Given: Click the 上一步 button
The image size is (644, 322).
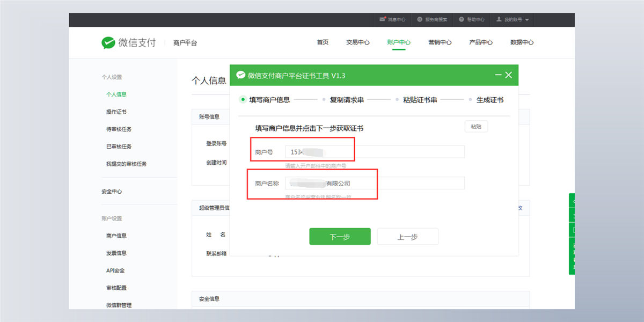Looking at the screenshot, I should pos(408,237).
